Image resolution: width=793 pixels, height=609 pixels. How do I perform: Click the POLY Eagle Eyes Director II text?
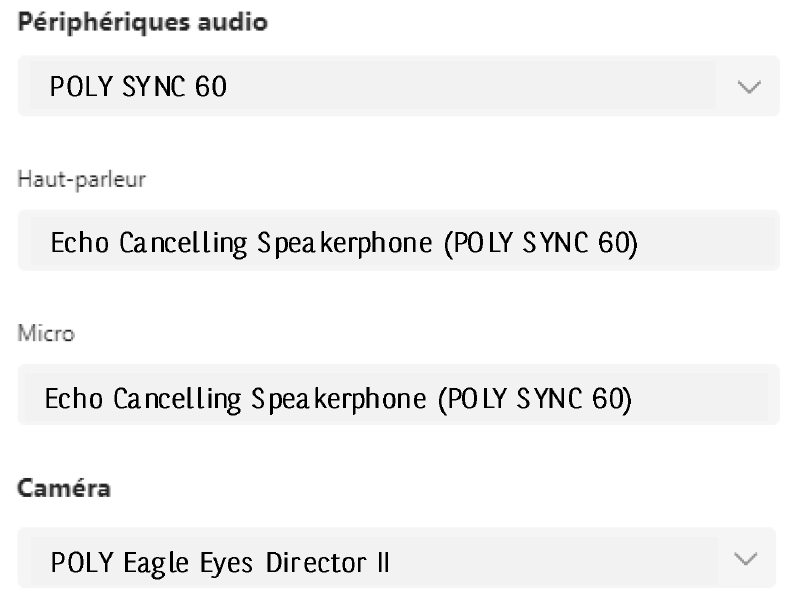click(220, 564)
